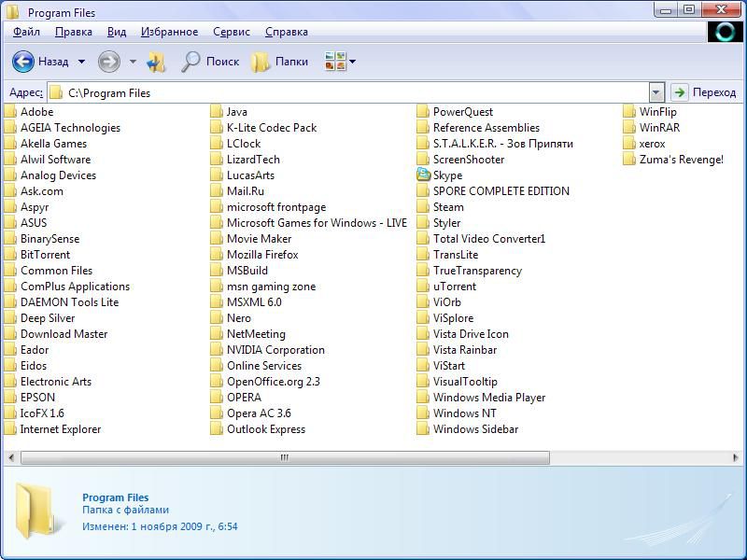
Task: Select the uTorrent folder icon
Action: click(423, 287)
